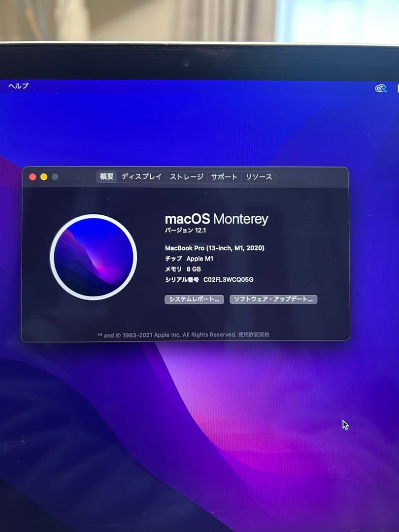Screen dimensions: 399x532
Task: Go to the サポート tab
Action: pos(224,177)
